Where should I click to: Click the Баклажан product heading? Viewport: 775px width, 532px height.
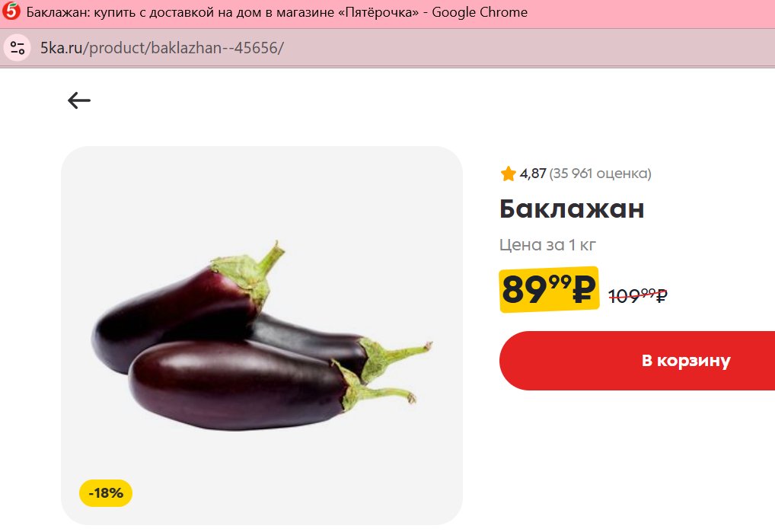572,209
